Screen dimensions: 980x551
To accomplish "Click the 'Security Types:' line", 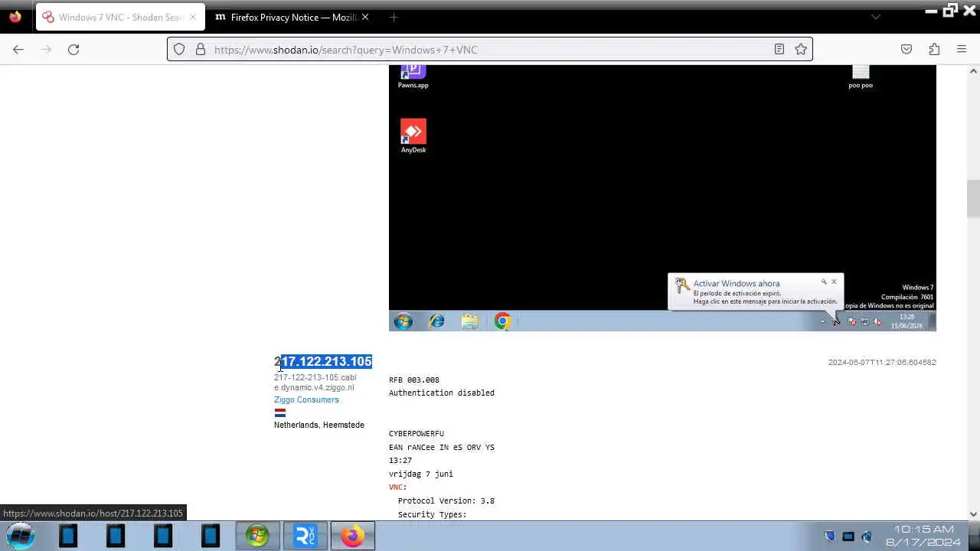I will pos(433,514).
